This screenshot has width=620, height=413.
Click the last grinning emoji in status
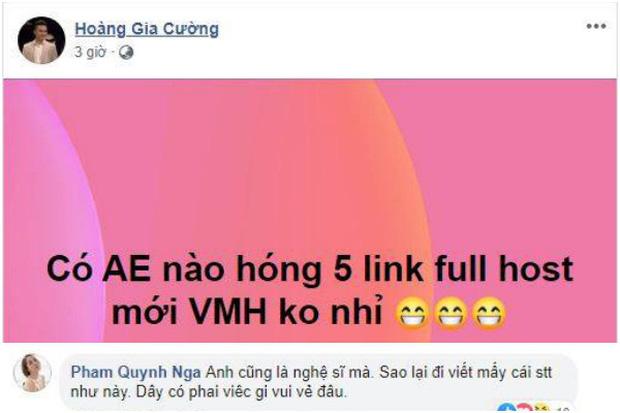(490, 313)
